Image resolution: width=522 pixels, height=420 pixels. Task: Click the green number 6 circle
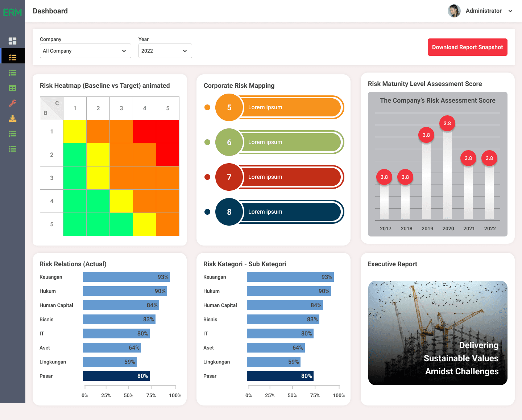pyautogui.click(x=229, y=142)
